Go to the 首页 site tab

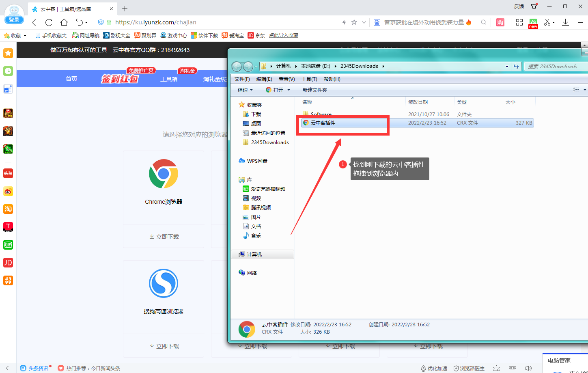[71, 79]
